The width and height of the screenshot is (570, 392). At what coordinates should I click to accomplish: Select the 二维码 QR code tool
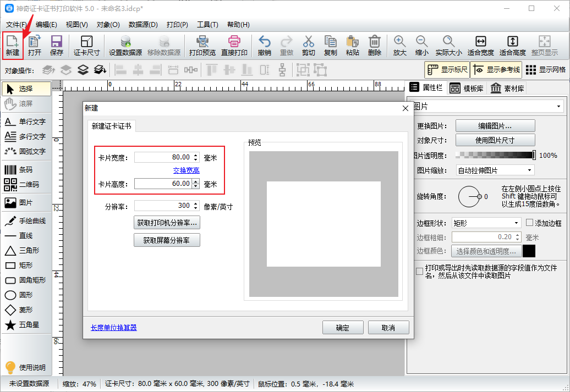click(x=26, y=185)
